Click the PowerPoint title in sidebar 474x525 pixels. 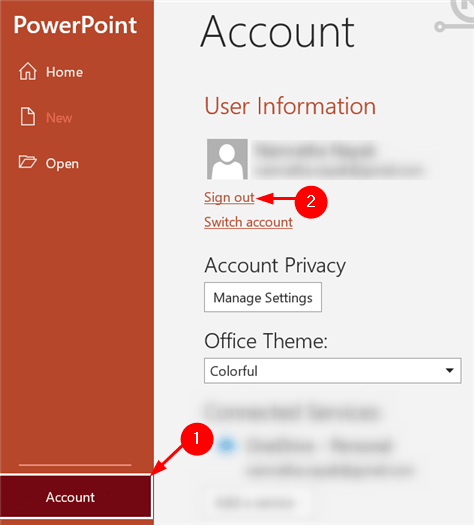tap(75, 25)
